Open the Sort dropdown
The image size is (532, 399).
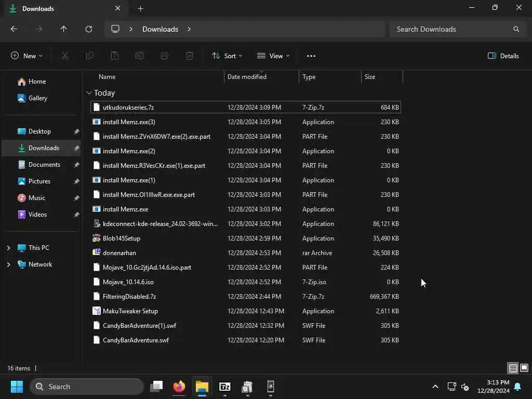click(227, 56)
